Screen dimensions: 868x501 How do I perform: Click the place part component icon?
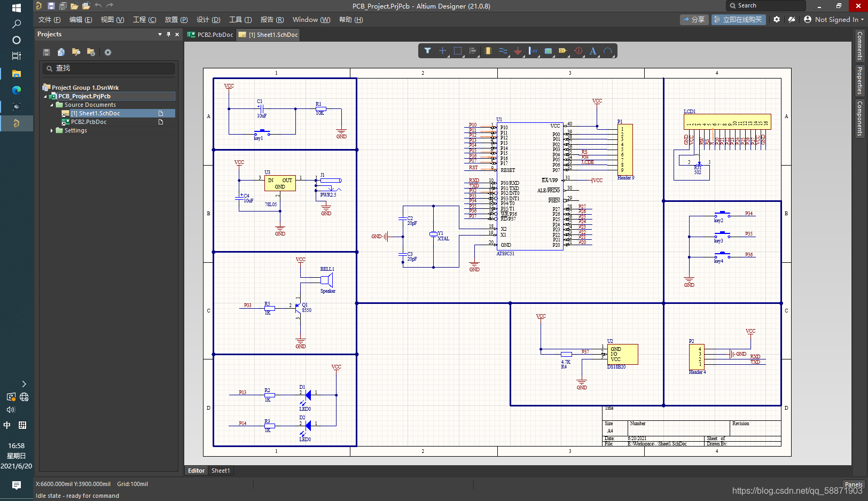tap(488, 51)
